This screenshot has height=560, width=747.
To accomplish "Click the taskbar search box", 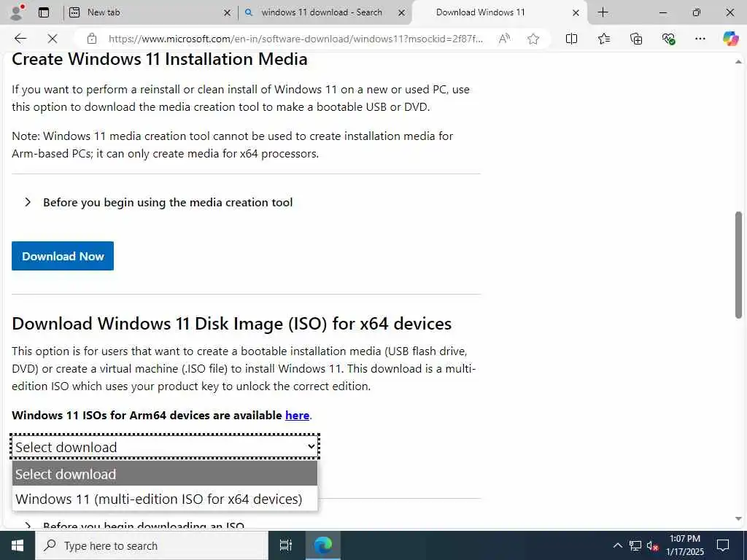I will pos(152,545).
